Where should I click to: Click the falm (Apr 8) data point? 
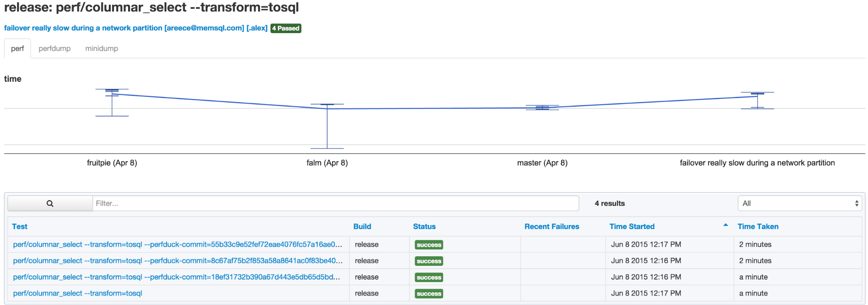pyautogui.click(x=327, y=108)
